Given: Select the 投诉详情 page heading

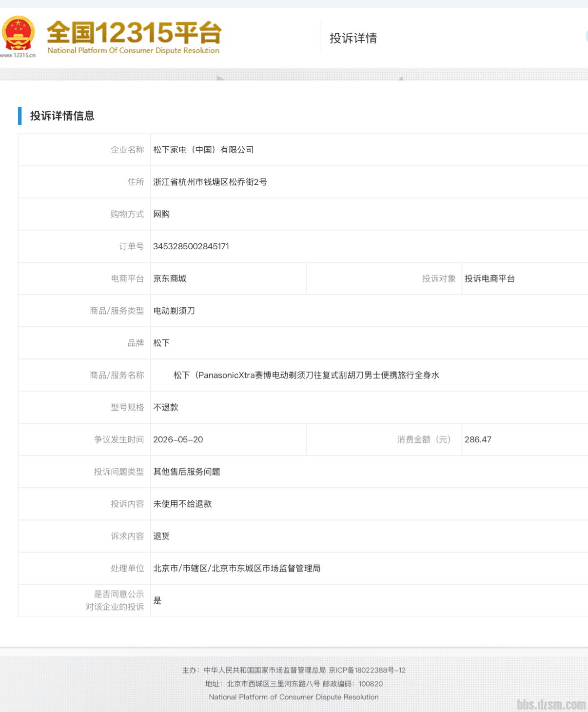Looking at the screenshot, I should 353,38.
